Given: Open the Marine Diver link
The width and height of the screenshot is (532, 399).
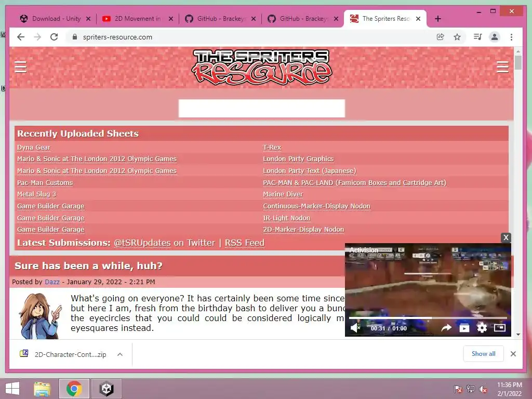Looking at the screenshot, I should coord(283,194).
